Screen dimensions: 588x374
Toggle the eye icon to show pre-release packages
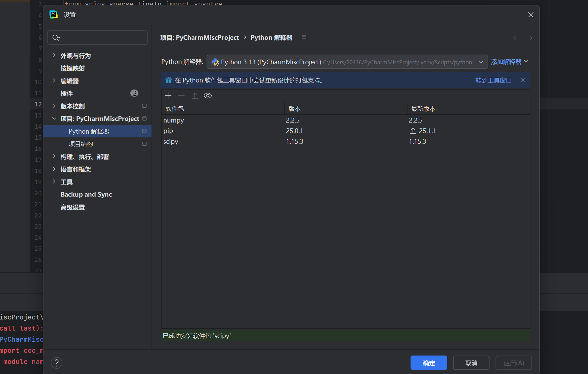[208, 96]
